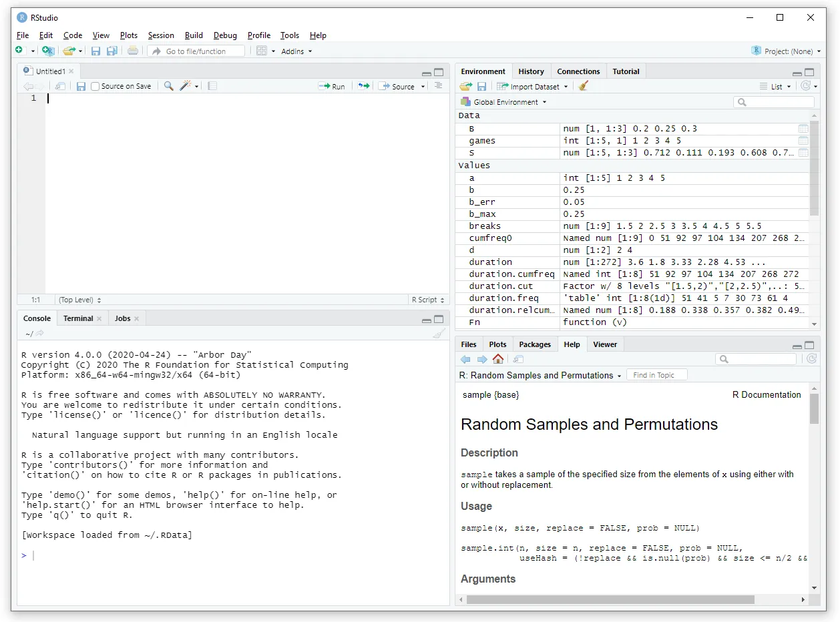This screenshot has width=840, height=622.
Task: Click the Print icon in main toolbar
Action: (133, 51)
